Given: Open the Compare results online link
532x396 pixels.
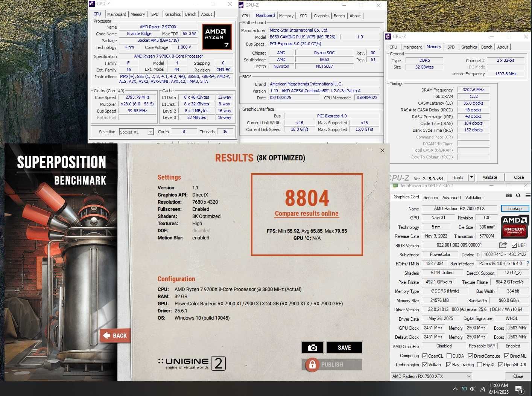Looking at the screenshot, I should pyautogui.click(x=307, y=213).
